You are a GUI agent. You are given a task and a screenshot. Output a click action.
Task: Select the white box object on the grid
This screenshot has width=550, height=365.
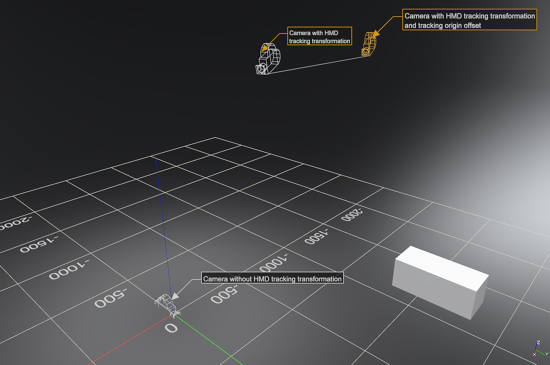(440, 282)
